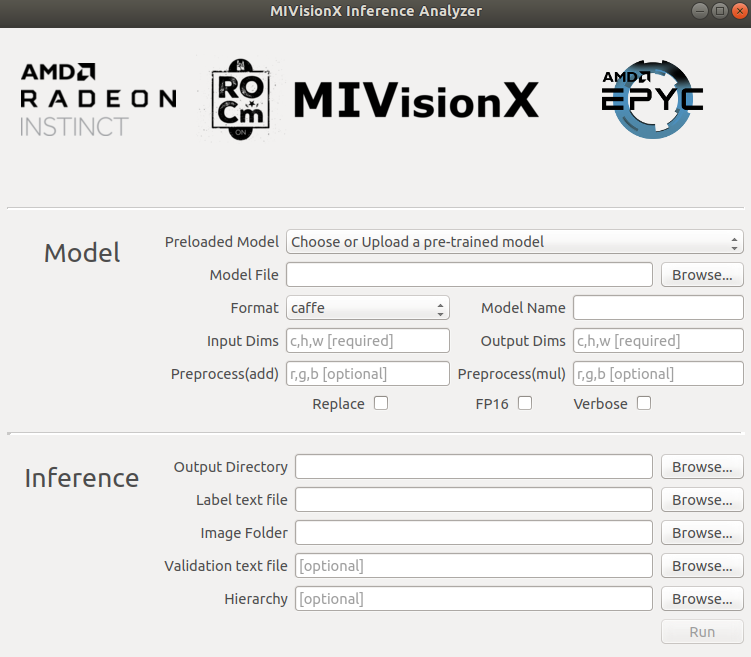Click the window title bar text
This screenshot has width=751, height=657.
click(x=376, y=11)
